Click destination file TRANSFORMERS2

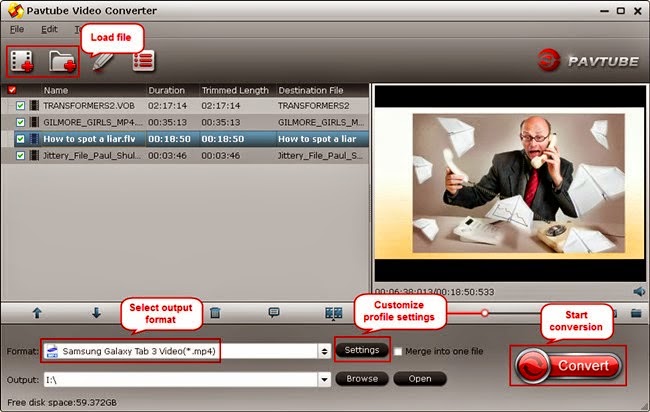tap(313, 106)
